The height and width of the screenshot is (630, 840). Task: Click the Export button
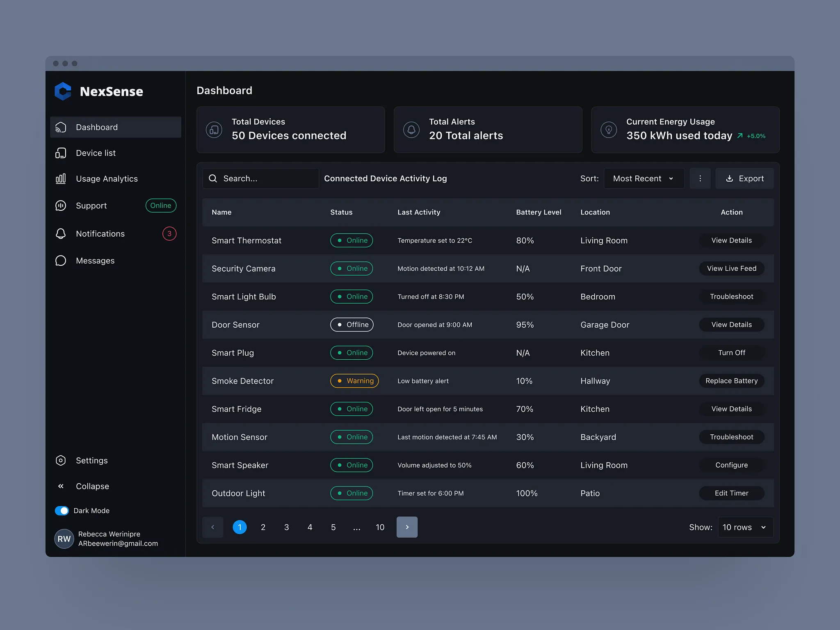pos(744,178)
